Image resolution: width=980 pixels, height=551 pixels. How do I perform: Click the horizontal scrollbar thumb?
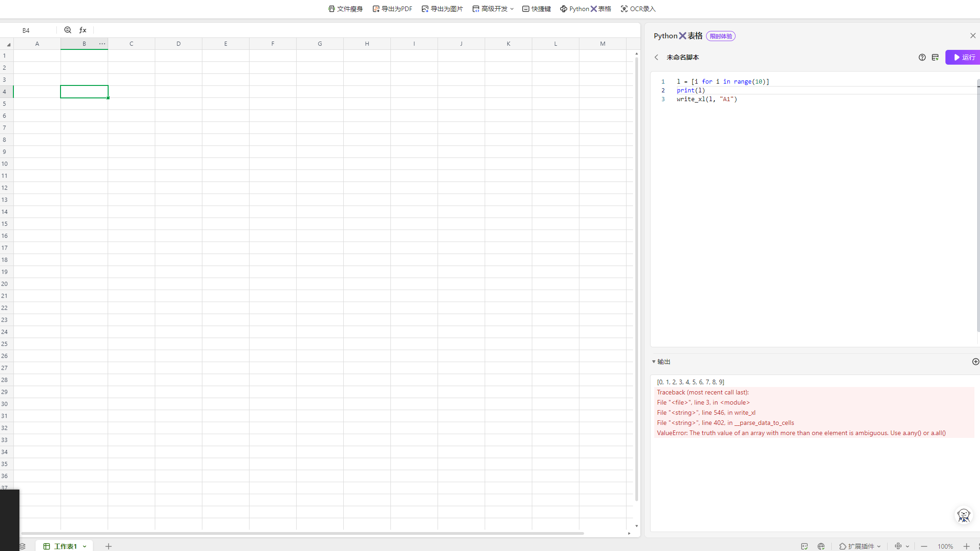(x=302, y=533)
